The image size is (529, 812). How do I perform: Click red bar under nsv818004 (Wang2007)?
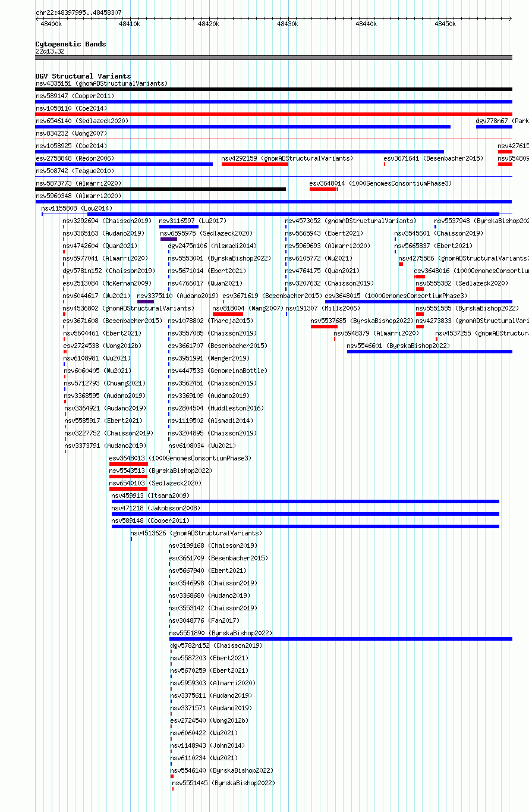tap(228, 314)
